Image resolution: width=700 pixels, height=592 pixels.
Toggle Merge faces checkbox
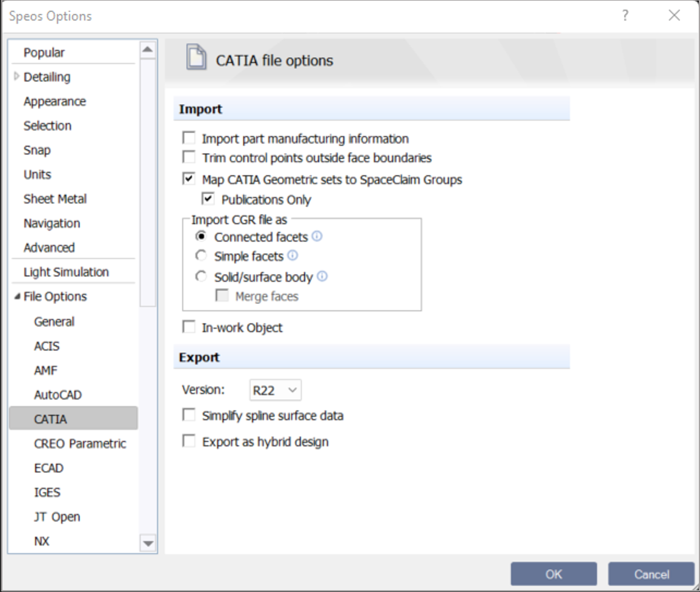222,296
